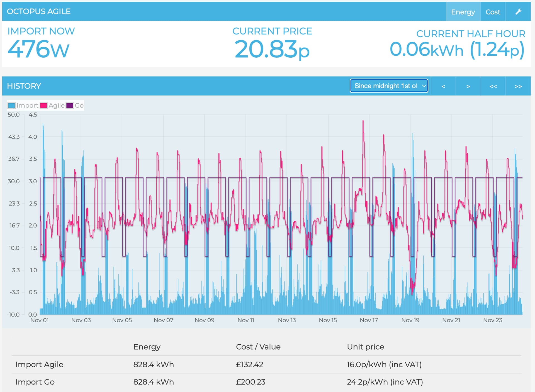Toggle the Import series legend label
Screen dimensions: 535x392
point(27,106)
